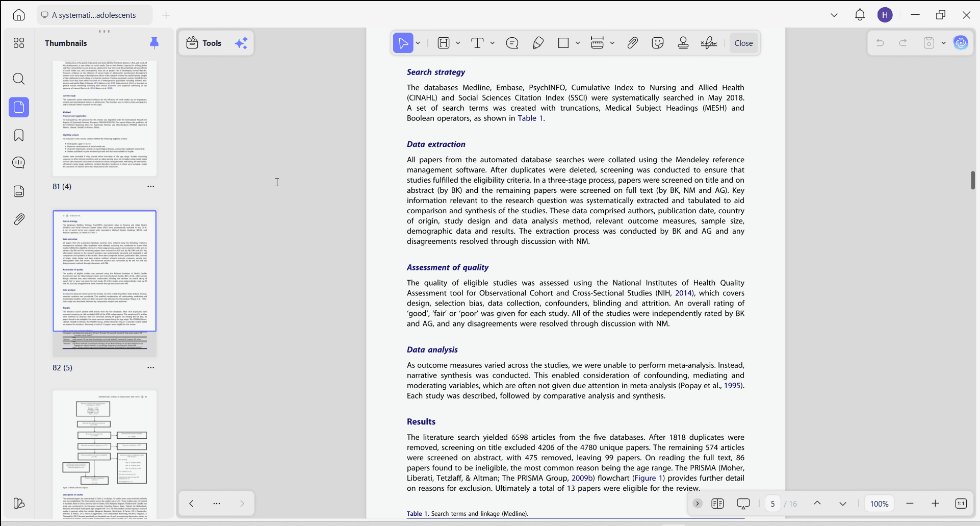
Task: Close the comment toolbar
Action: 743,43
